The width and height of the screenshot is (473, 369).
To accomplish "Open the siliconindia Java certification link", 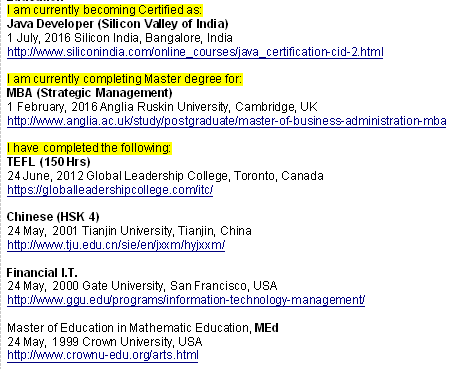I will coord(195,52).
